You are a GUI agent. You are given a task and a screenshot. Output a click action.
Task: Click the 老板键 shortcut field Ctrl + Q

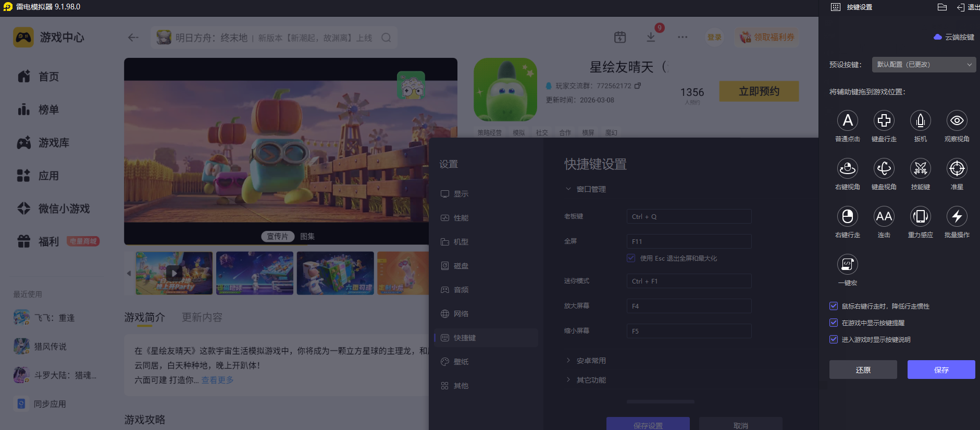(x=689, y=216)
